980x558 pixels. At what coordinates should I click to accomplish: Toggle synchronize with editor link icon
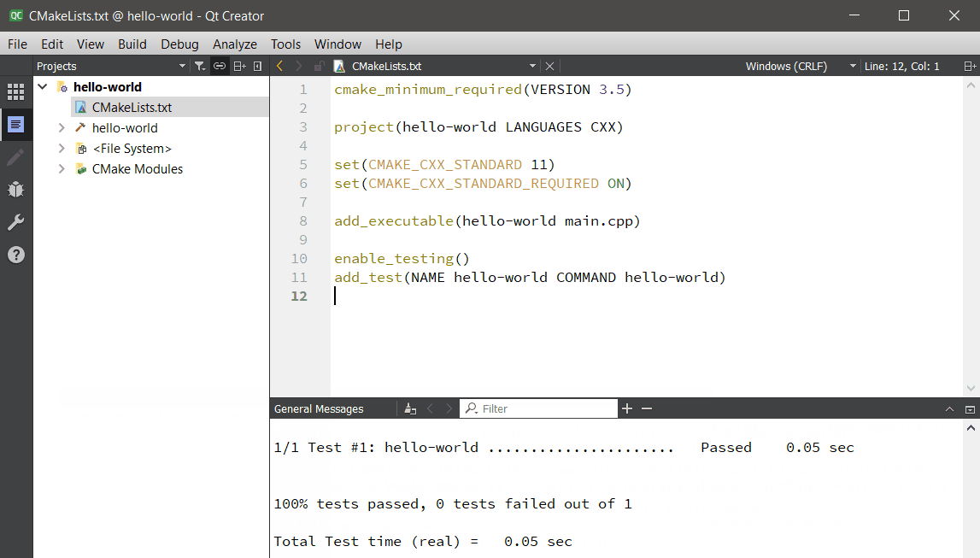(220, 66)
